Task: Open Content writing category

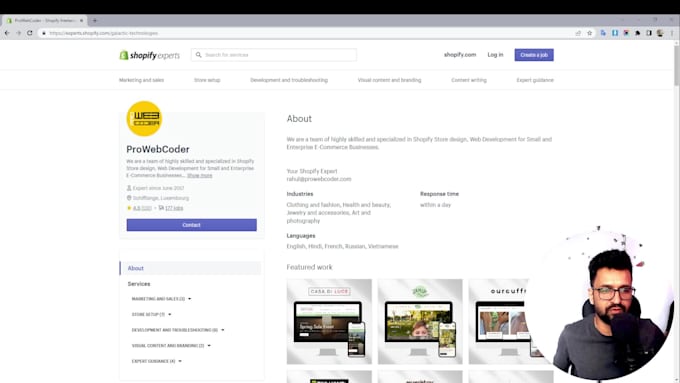Action: pos(469,80)
